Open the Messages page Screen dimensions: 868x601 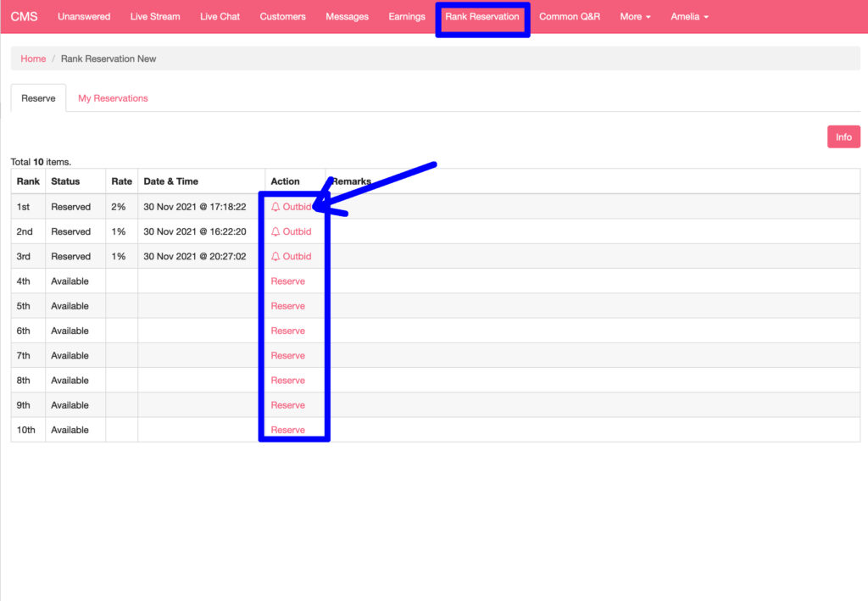tap(347, 17)
